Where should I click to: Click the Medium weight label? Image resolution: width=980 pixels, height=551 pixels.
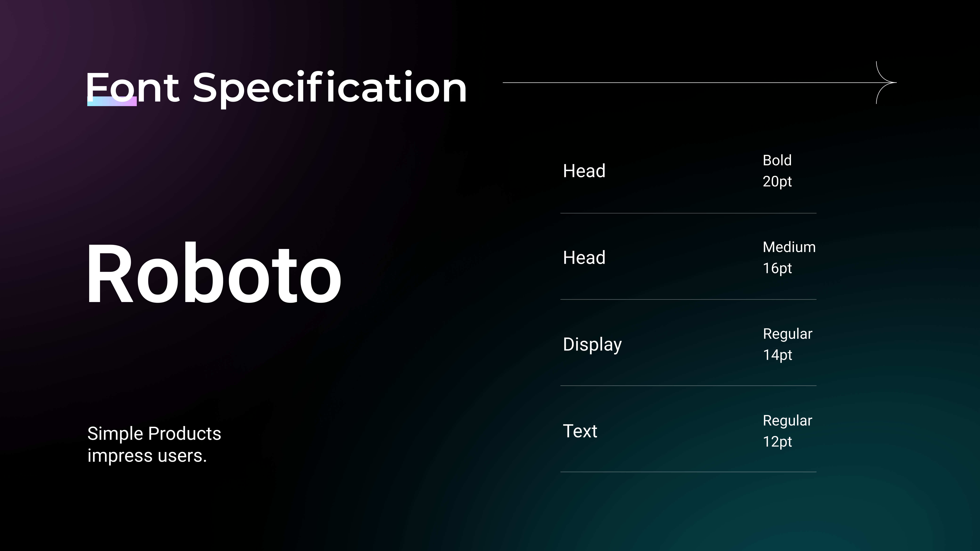click(789, 247)
